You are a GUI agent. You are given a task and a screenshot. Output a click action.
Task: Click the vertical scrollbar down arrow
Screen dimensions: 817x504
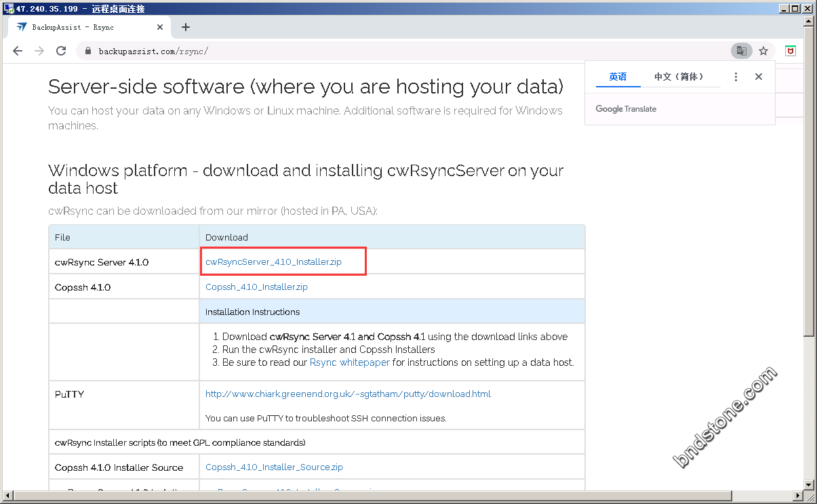pyautogui.click(x=808, y=484)
